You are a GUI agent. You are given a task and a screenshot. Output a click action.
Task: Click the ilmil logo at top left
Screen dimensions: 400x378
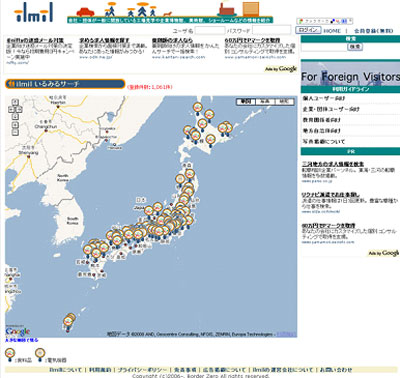click(x=33, y=13)
